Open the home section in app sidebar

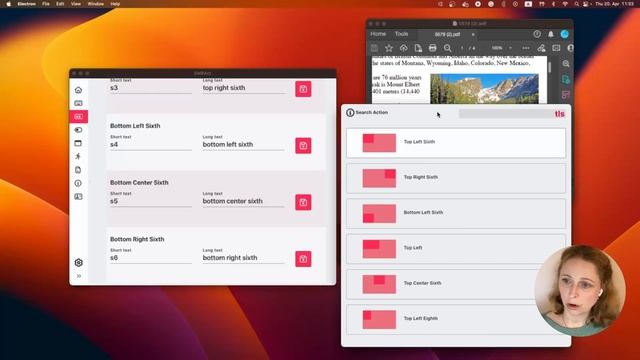click(x=78, y=90)
